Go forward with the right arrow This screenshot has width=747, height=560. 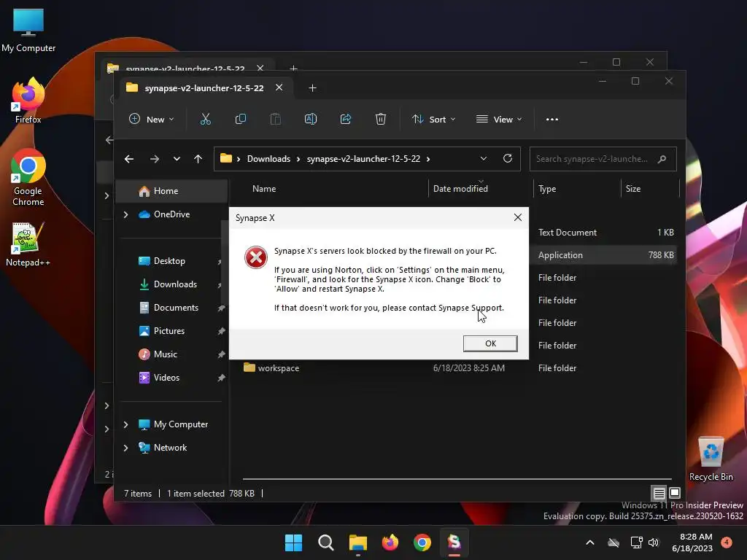pos(155,159)
